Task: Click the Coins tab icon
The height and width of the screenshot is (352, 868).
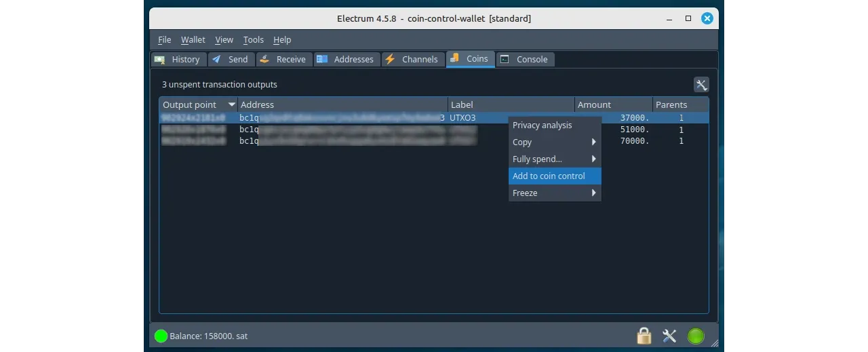Action: [454, 58]
